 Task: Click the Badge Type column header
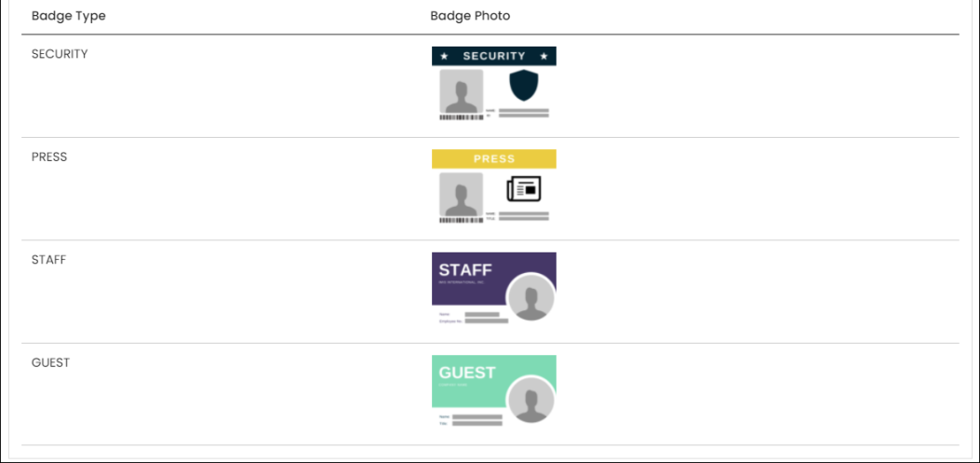[x=69, y=16]
